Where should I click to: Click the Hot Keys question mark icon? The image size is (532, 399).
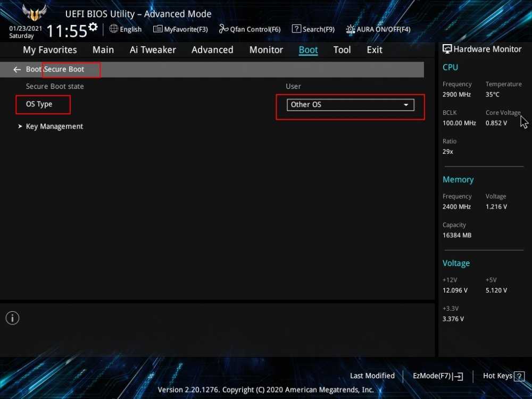[x=519, y=376]
